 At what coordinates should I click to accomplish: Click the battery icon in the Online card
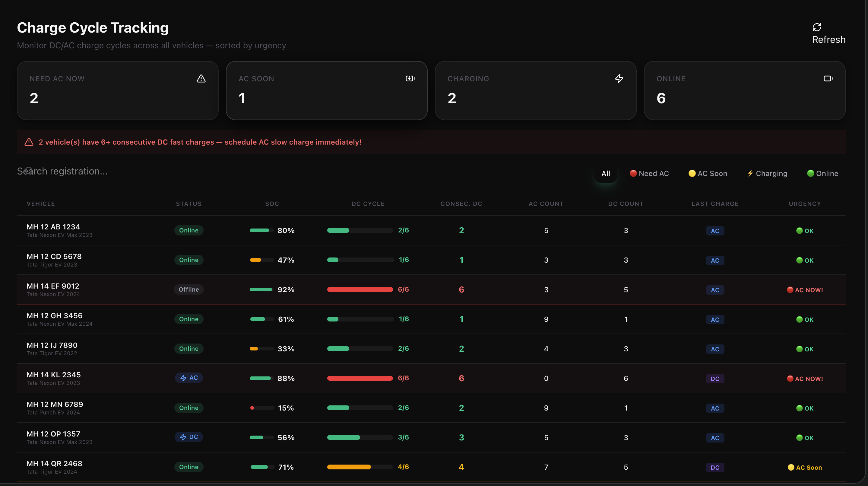[828, 78]
